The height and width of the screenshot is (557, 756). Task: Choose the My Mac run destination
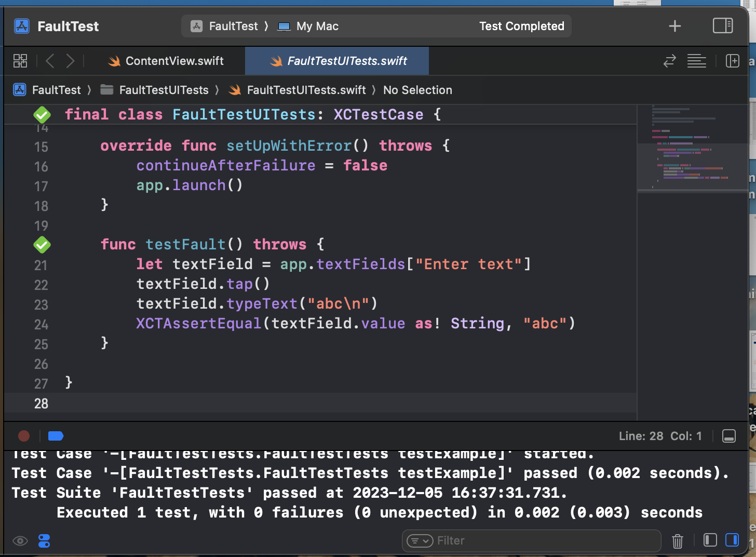[308, 26]
